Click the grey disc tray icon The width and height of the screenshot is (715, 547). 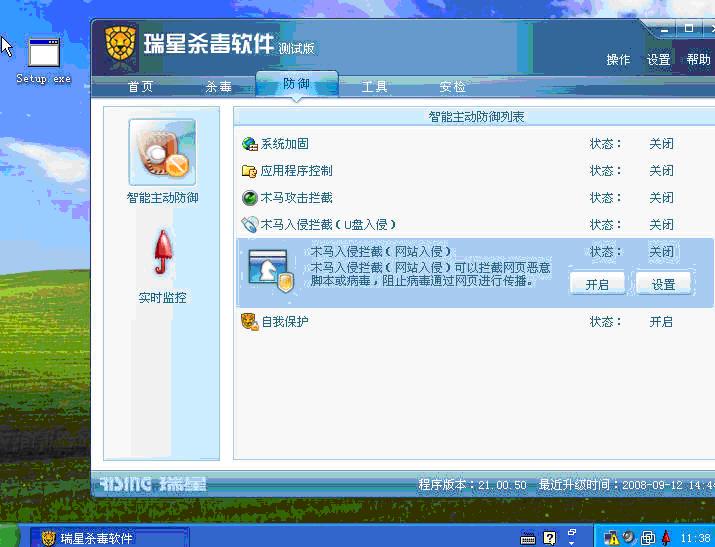click(629, 537)
